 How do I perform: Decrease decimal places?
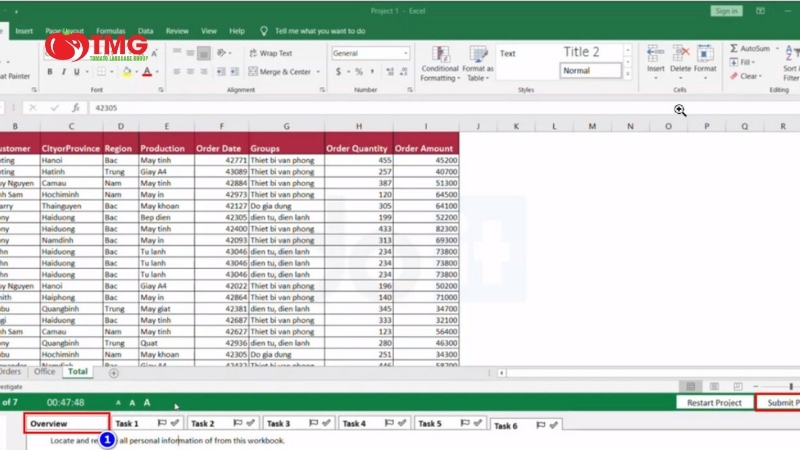pos(404,72)
